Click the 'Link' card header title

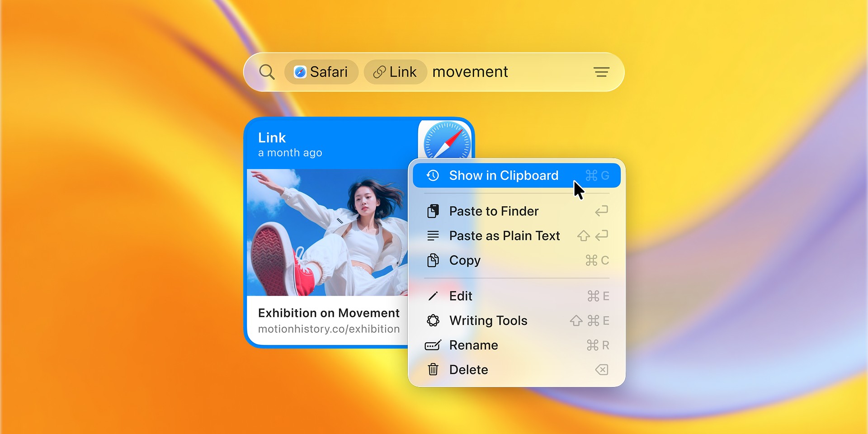[272, 138]
